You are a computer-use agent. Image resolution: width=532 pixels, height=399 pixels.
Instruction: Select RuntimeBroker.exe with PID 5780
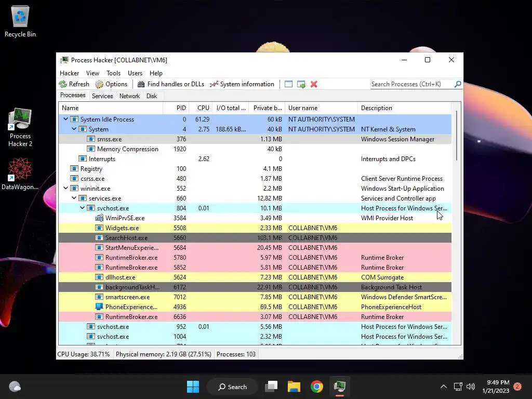click(255, 258)
